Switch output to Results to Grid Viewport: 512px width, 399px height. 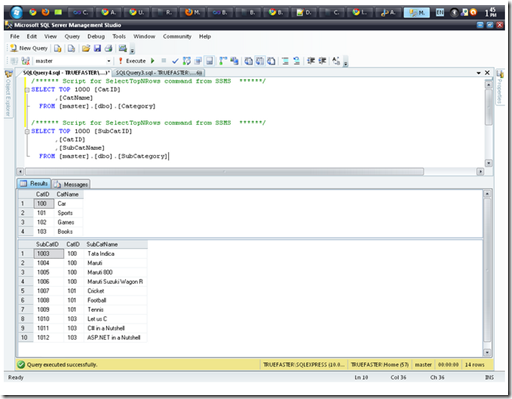[x=260, y=61]
